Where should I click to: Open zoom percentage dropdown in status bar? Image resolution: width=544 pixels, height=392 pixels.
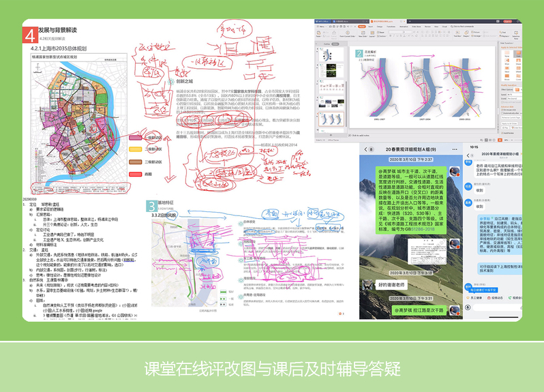[x=507, y=140]
